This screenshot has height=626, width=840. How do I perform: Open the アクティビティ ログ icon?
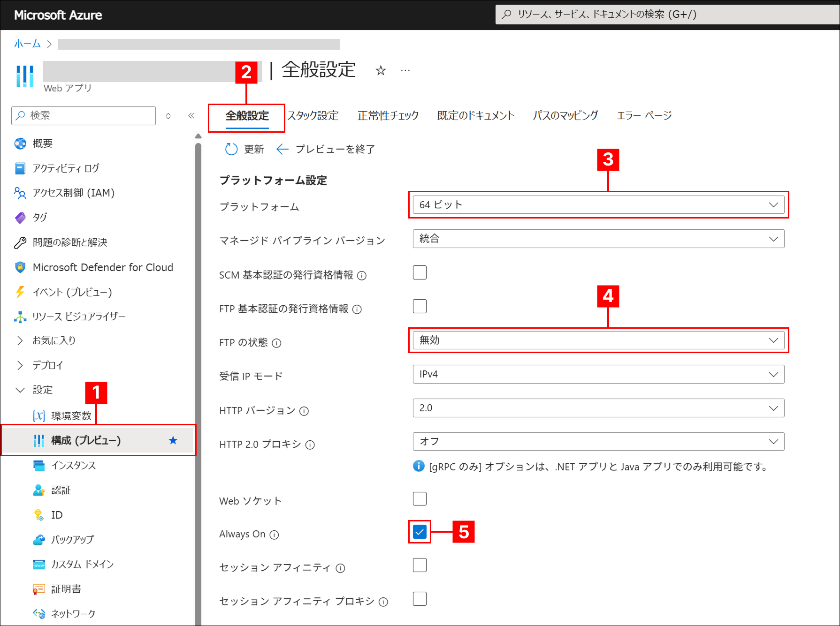click(20, 168)
